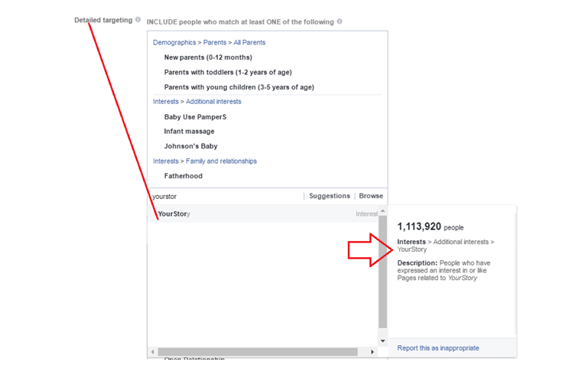Select Infant massage interest
This screenshot has height=375, width=588.
click(x=189, y=132)
